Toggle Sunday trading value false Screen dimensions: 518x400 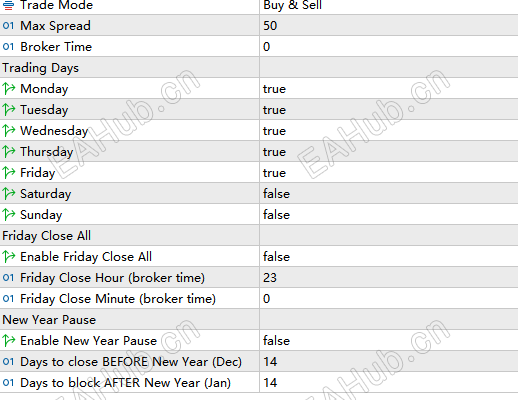tap(389, 215)
